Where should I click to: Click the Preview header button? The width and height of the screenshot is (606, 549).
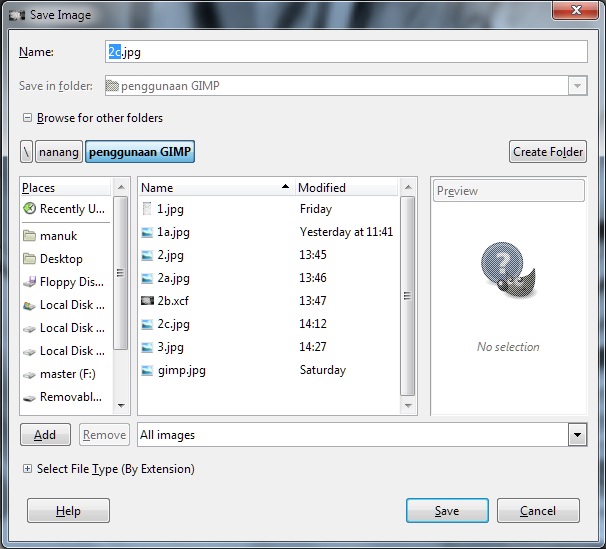point(509,191)
